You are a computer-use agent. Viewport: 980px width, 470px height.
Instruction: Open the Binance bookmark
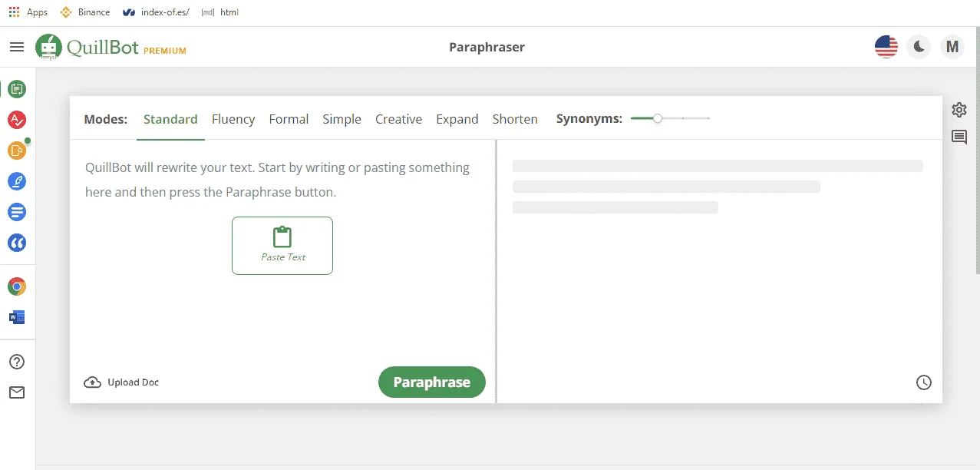(85, 12)
